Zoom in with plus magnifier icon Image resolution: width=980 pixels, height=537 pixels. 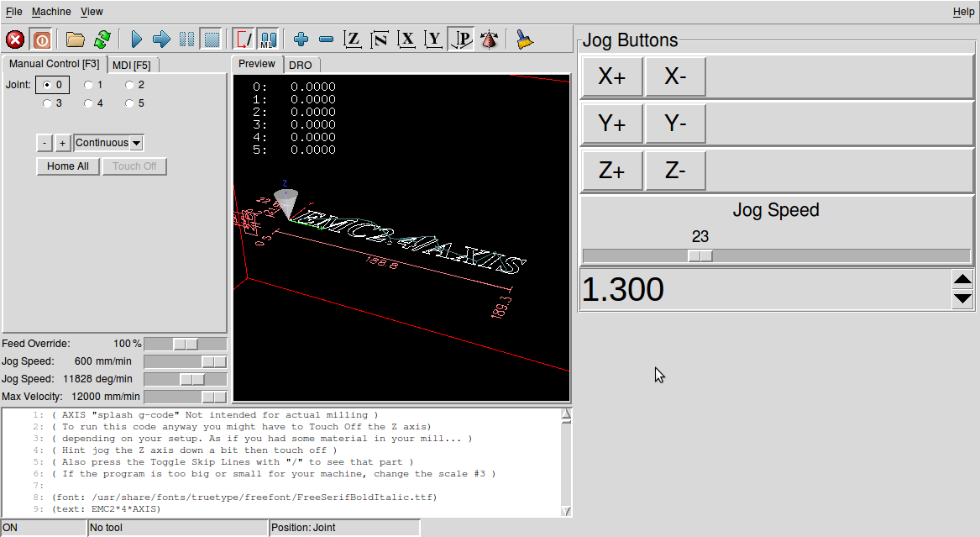pyautogui.click(x=301, y=40)
